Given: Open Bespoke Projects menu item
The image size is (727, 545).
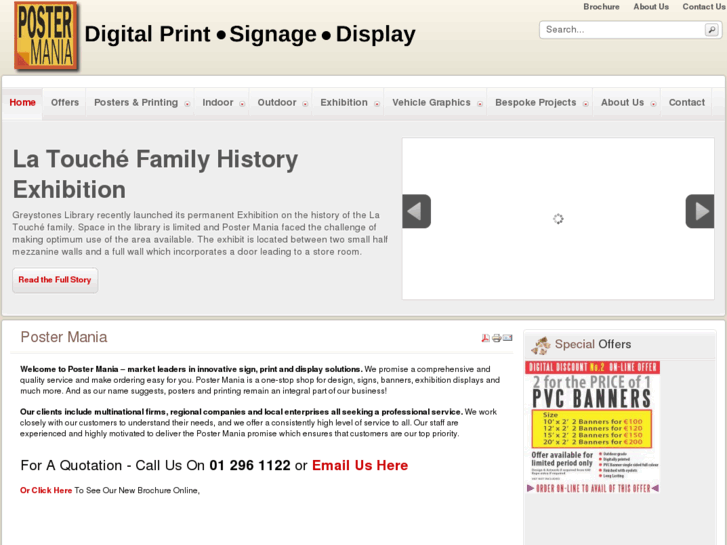Looking at the screenshot, I should [536, 103].
